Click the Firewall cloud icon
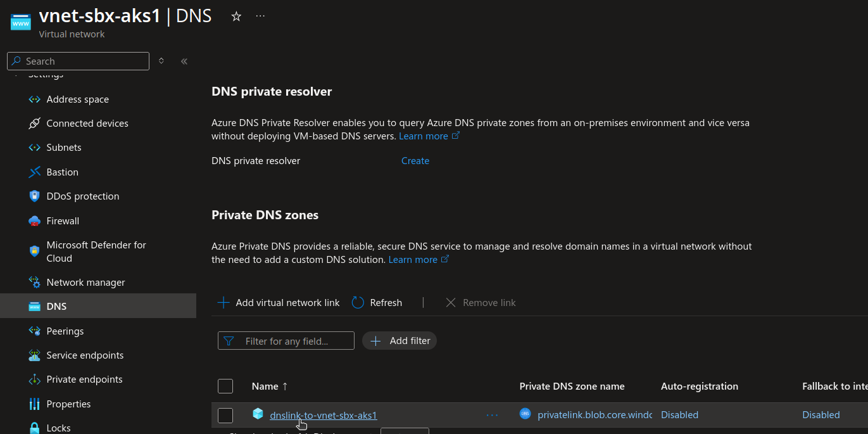The height and width of the screenshot is (434, 868). click(x=35, y=221)
